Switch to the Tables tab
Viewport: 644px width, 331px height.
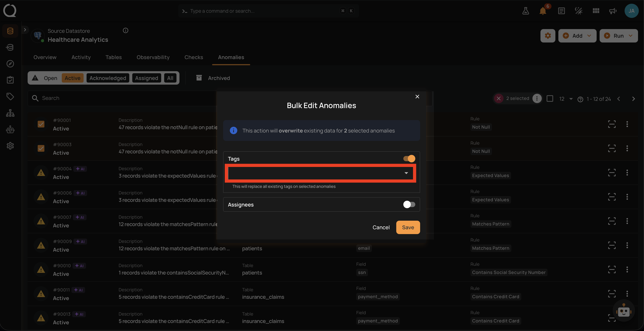[x=113, y=57]
